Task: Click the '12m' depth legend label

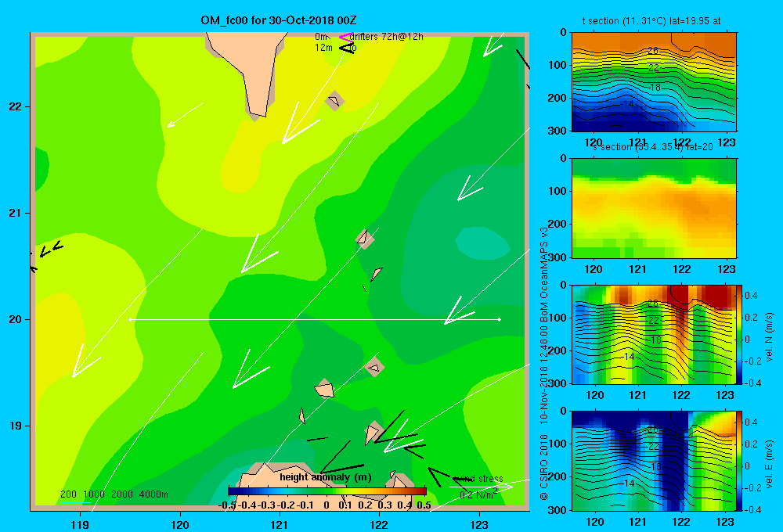Action: point(323,48)
